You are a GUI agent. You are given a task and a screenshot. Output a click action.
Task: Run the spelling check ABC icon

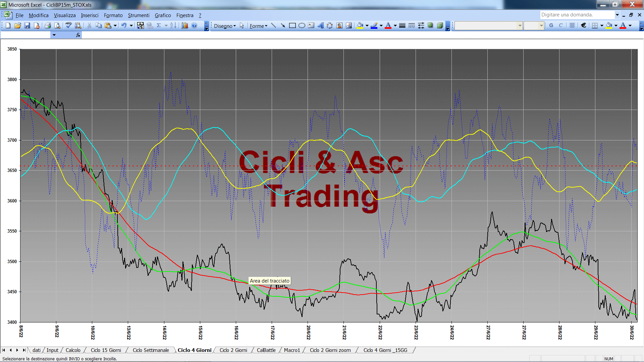tap(68, 25)
